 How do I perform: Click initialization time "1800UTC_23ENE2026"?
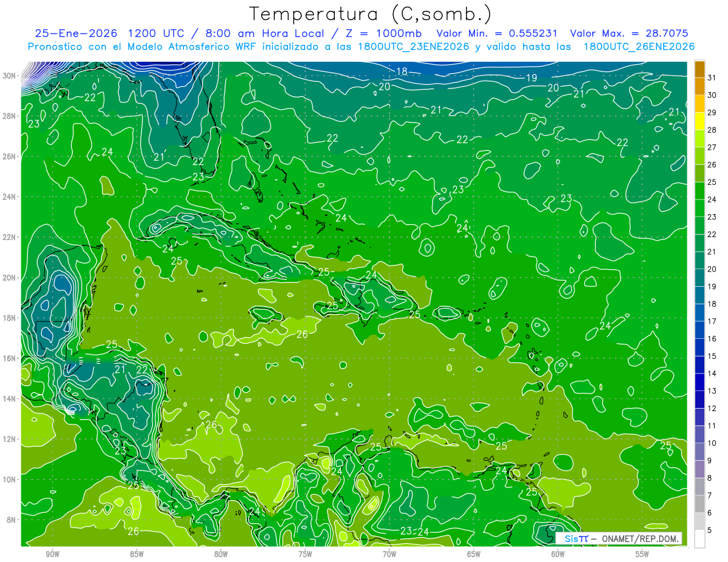coord(413,47)
